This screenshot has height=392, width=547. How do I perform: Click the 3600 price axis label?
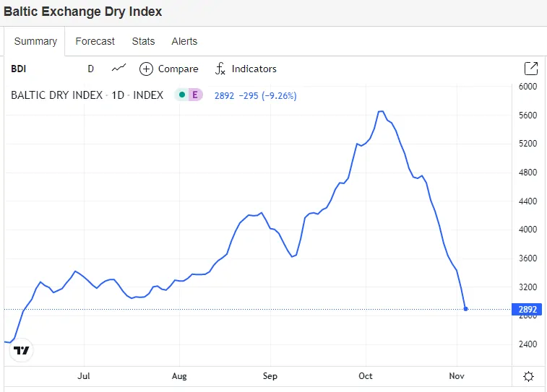[527, 258]
